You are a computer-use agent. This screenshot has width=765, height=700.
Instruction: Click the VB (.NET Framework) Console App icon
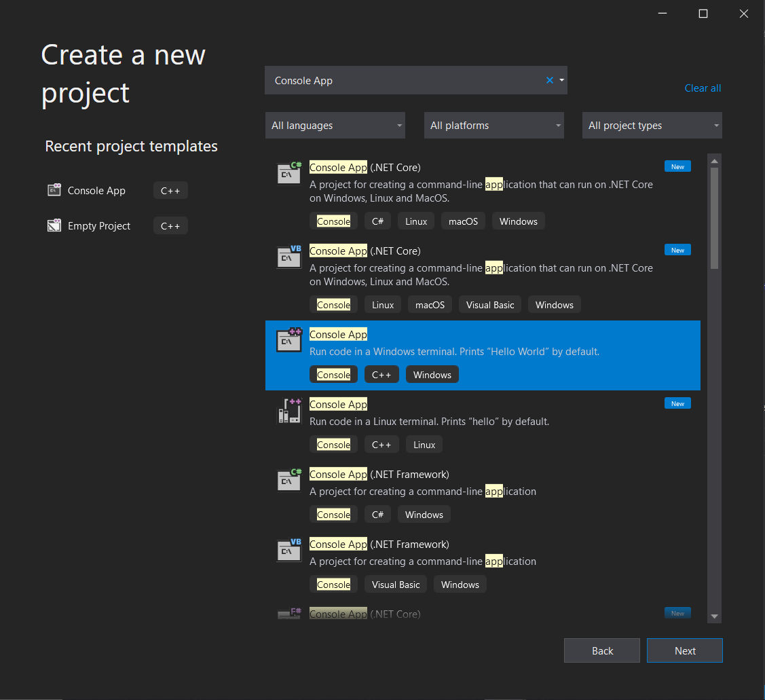tap(288, 550)
